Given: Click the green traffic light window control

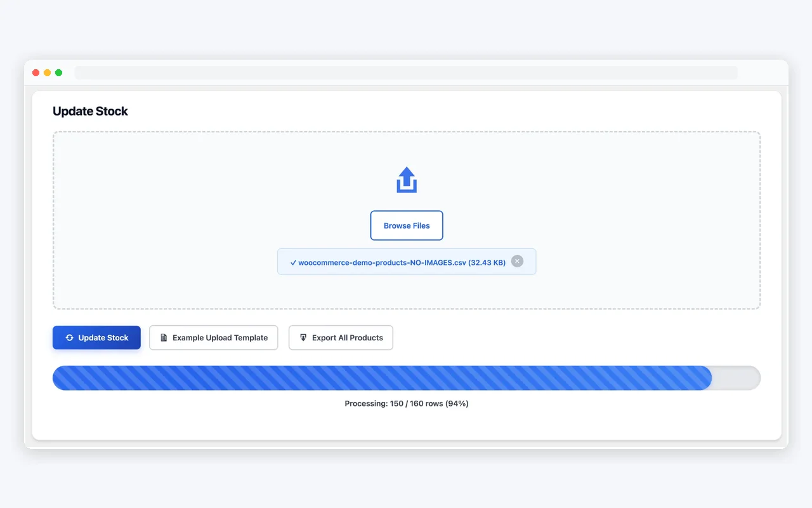Looking at the screenshot, I should (59, 72).
